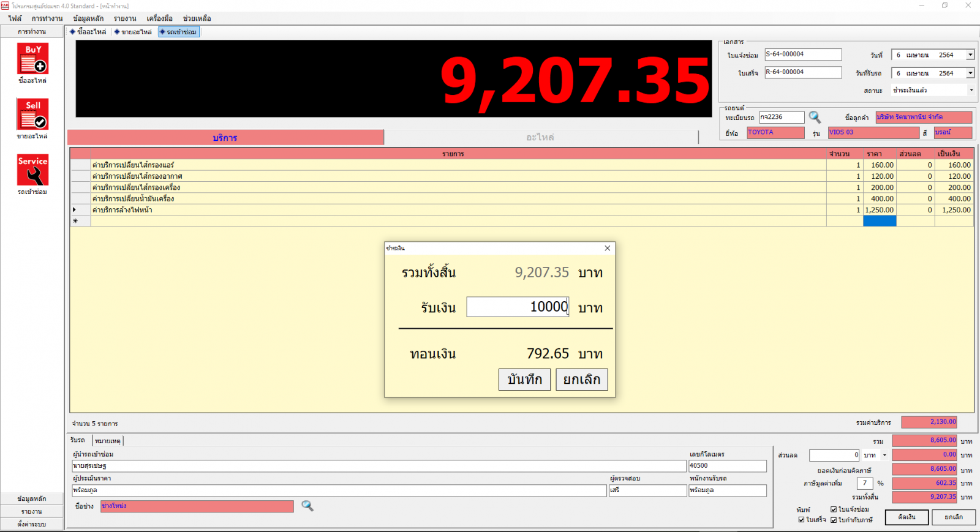Click the รุ่น field showing VIOS 03
The height and width of the screenshot is (532, 980).
[874, 132]
